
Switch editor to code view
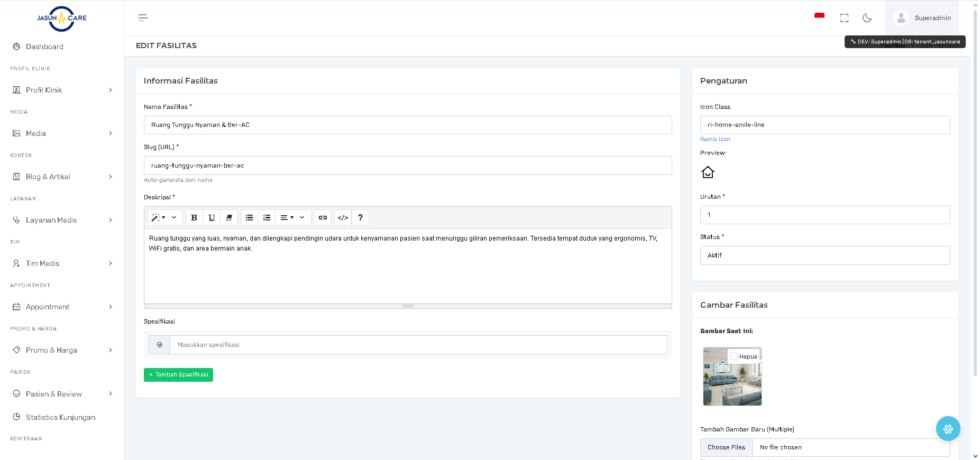click(x=343, y=218)
